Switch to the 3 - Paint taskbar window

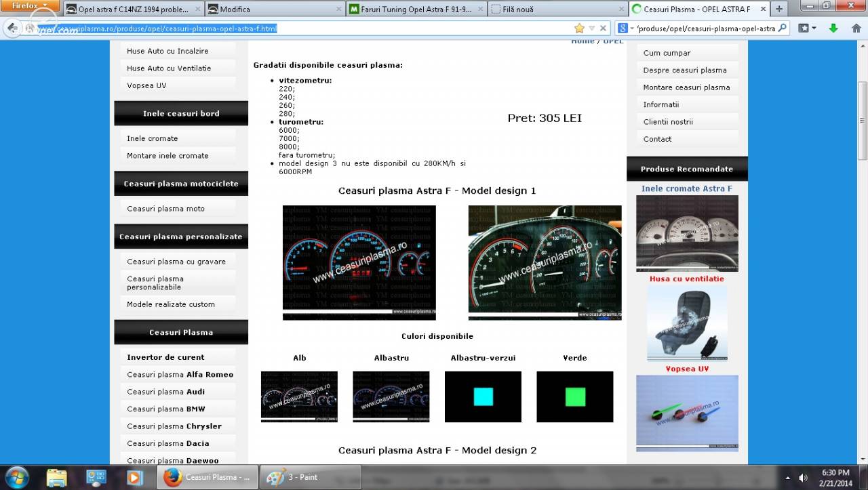click(x=311, y=477)
